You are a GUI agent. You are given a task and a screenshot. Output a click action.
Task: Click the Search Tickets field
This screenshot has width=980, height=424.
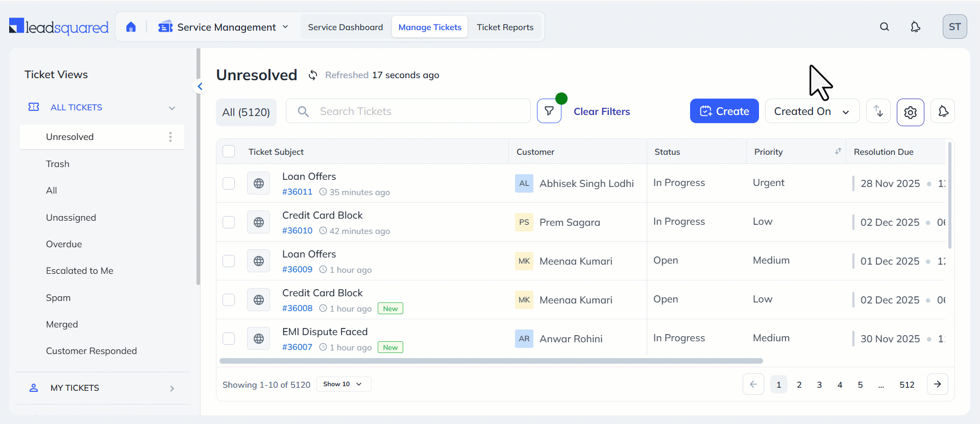click(x=408, y=111)
